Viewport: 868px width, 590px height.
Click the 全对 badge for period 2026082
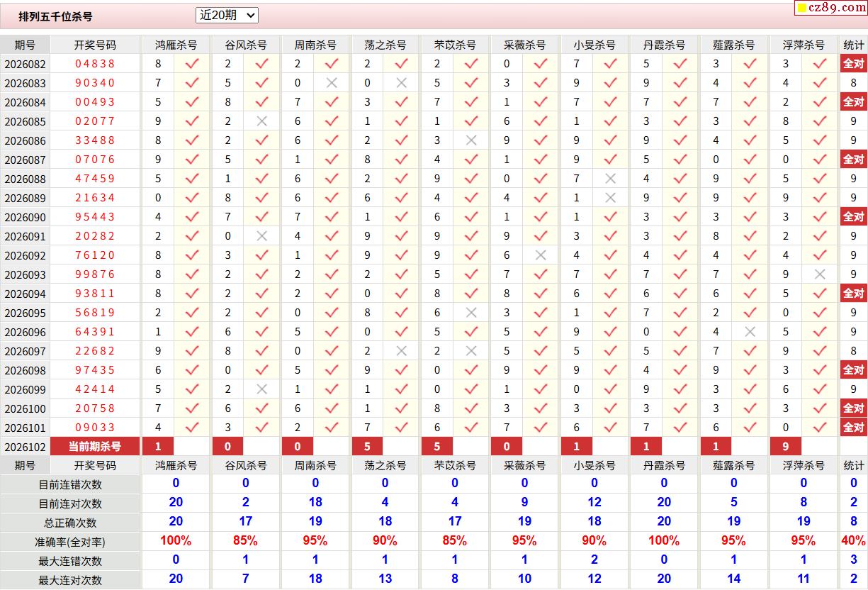click(853, 64)
